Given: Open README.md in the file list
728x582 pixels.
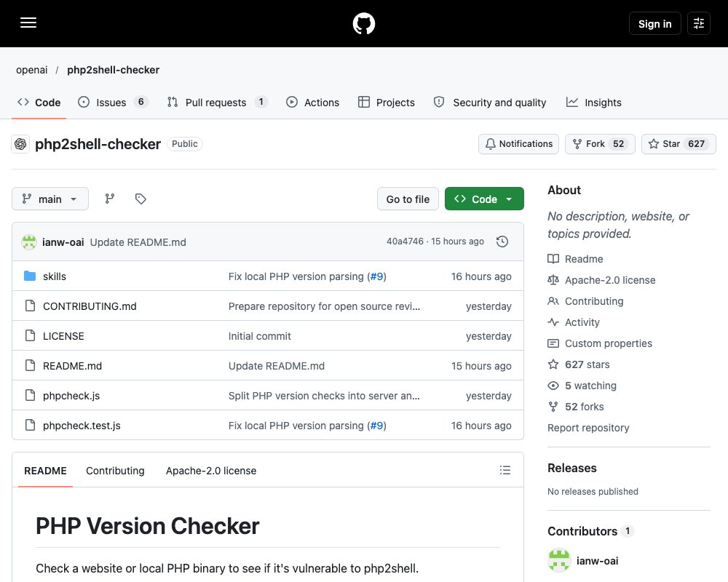Looking at the screenshot, I should point(72,366).
